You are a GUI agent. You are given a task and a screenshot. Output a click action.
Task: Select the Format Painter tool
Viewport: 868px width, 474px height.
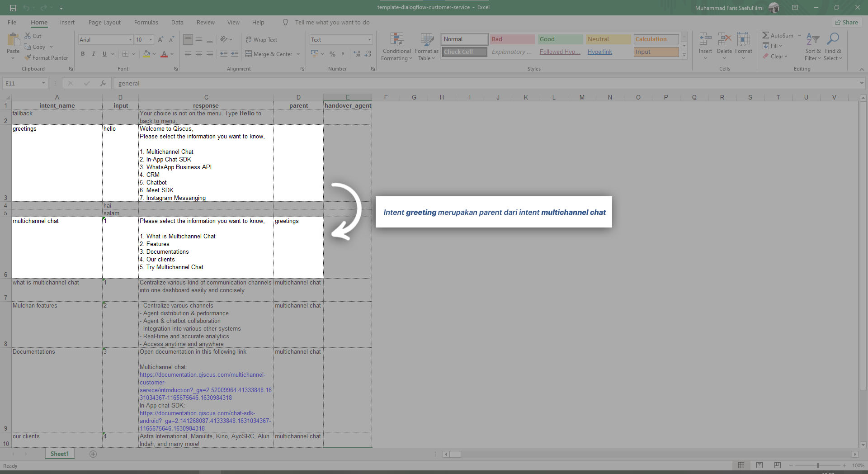[47, 57]
